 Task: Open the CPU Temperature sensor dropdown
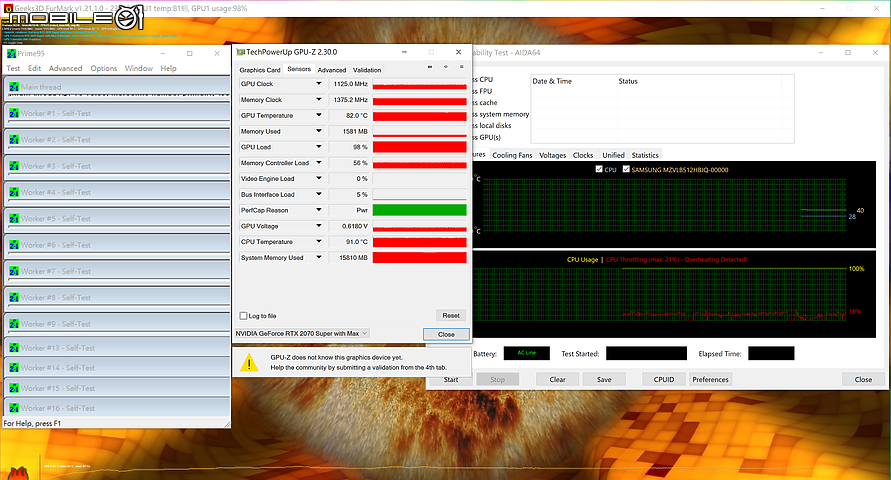click(x=319, y=241)
